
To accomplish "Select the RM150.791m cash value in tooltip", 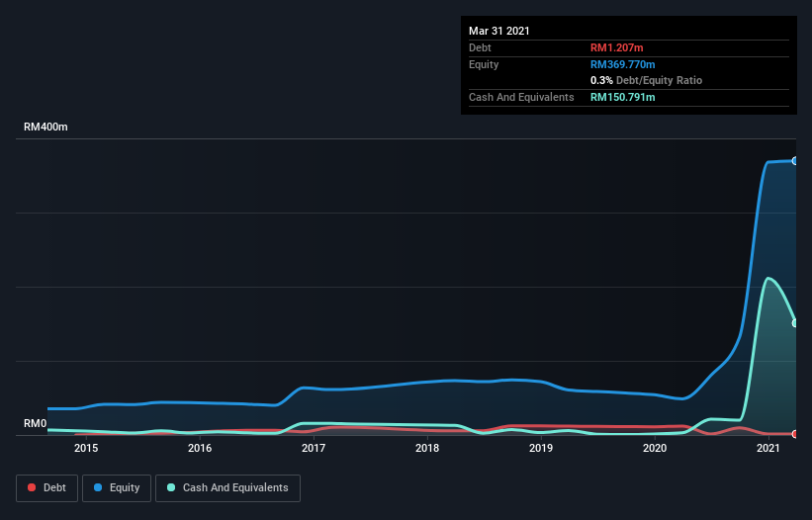I will (x=622, y=97).
